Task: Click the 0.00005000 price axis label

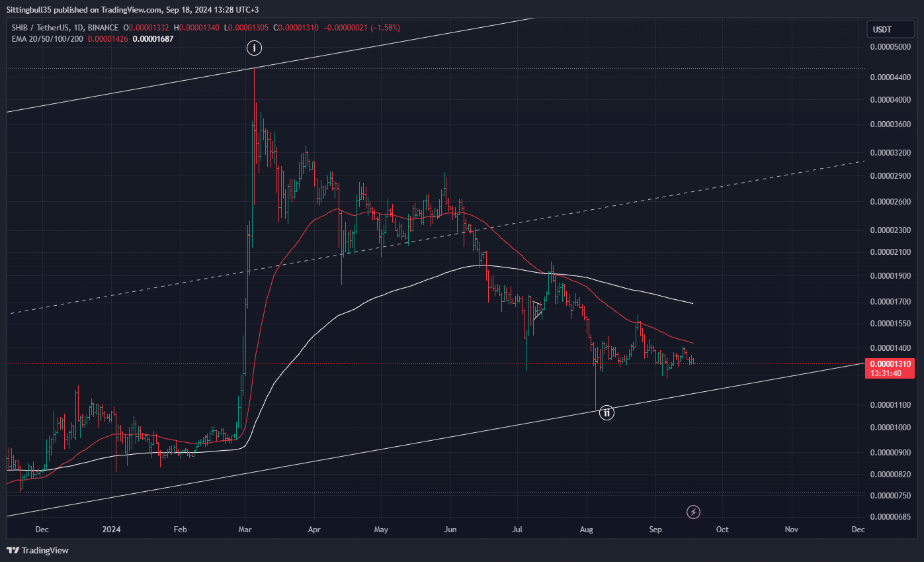Action: pos(892,47)
